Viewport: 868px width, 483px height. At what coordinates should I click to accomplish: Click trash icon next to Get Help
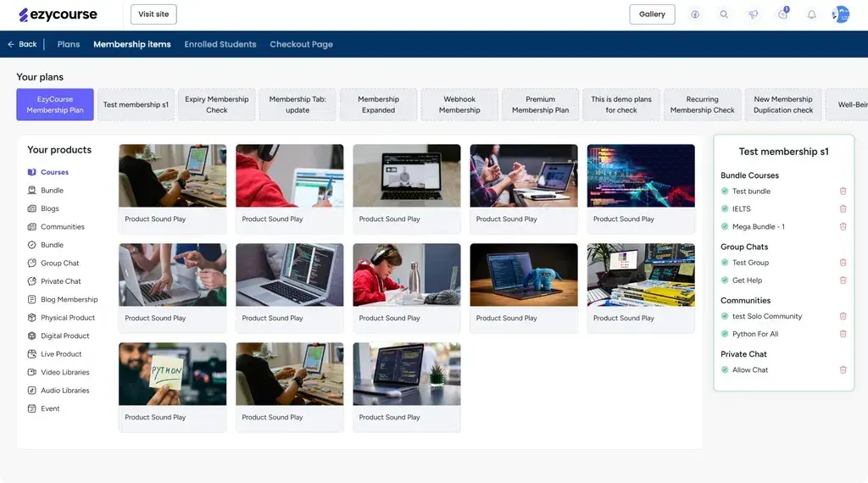843,280
